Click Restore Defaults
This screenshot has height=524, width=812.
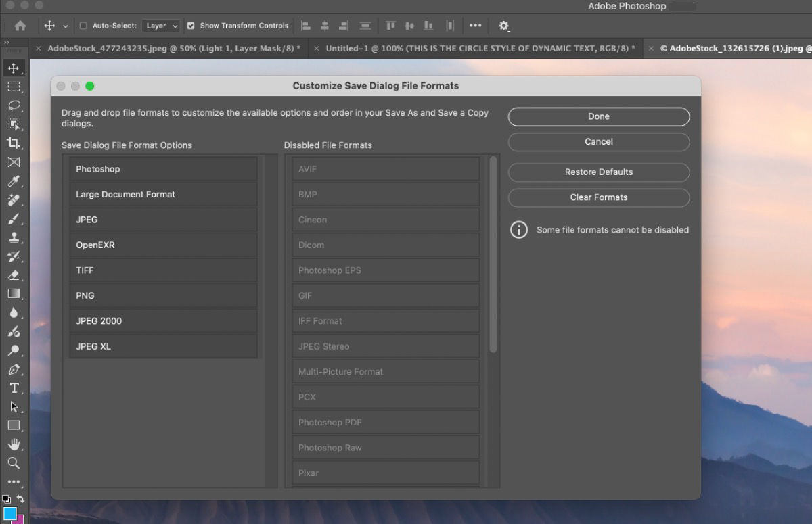coord(599,172)
